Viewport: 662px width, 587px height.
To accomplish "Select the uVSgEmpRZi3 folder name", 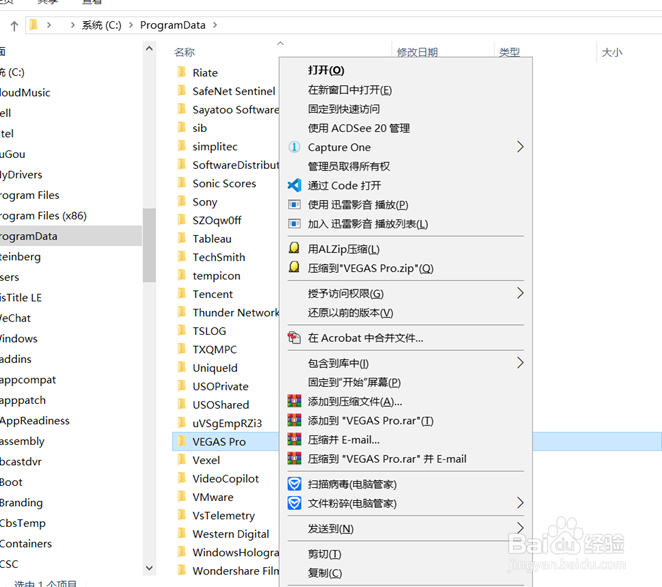I will click(x=227, y=423).
